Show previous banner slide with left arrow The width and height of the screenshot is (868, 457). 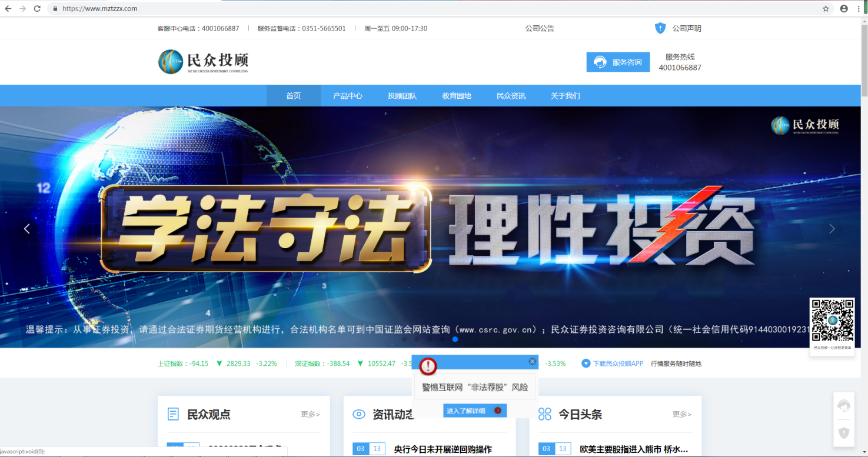26,229
